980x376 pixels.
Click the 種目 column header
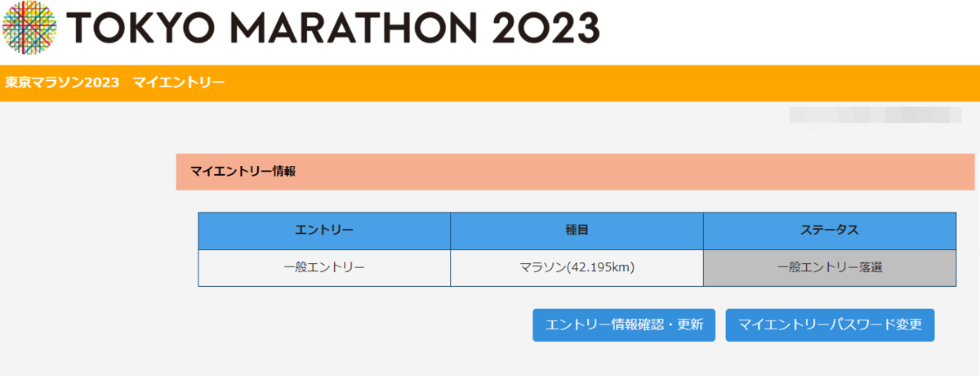pyautogui.click(x=577, y=231)
